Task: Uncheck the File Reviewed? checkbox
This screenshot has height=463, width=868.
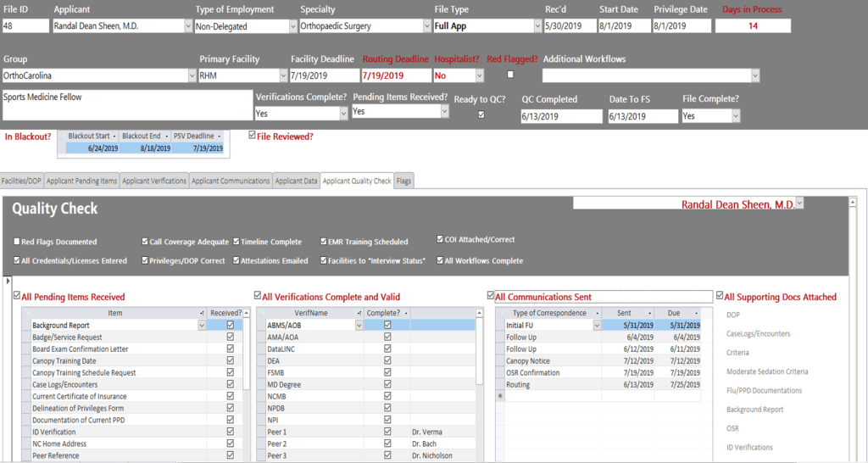Action: [x=252, y=135]
